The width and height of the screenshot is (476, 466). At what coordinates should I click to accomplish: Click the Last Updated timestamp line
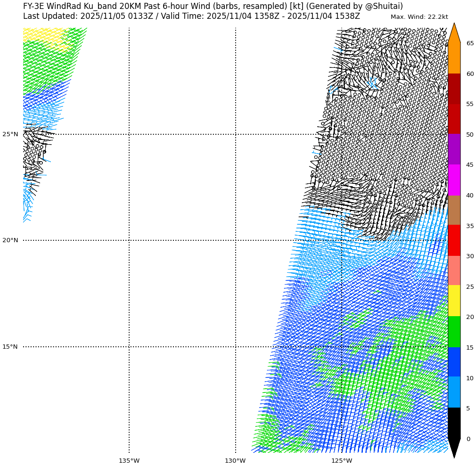[191, 16]
